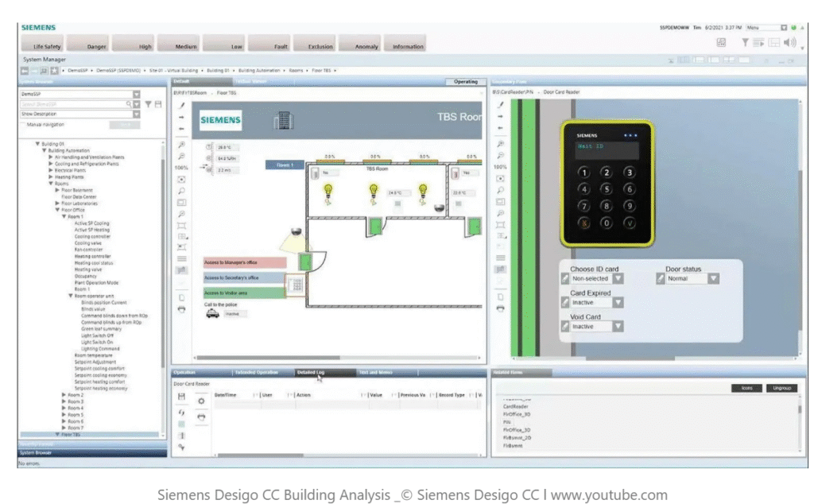The height and width of the screenshot is (504, 814).
Task: Click the Record Type column header
Action: (x=452, y=396)
